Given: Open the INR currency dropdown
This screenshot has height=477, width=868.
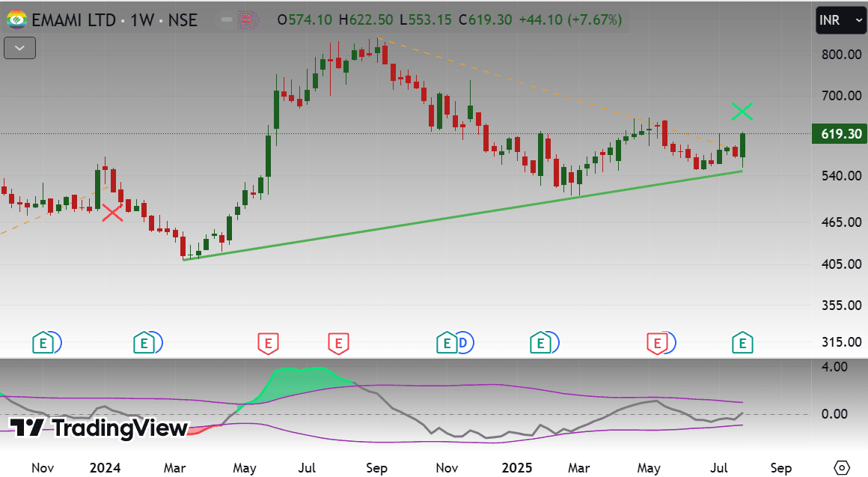Looking at the screenshot, I should coord(840,20).
